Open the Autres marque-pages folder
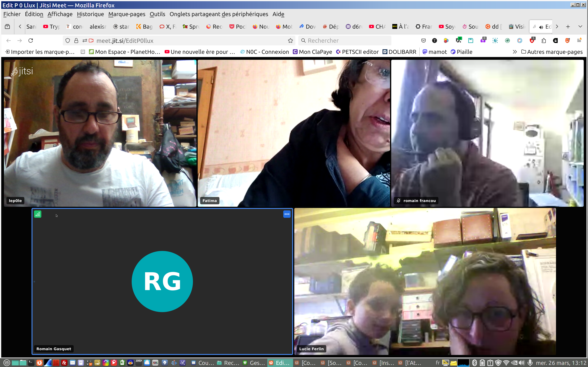Screen dimensions: 588x367 pyautogui.click(x=552, y=52)
